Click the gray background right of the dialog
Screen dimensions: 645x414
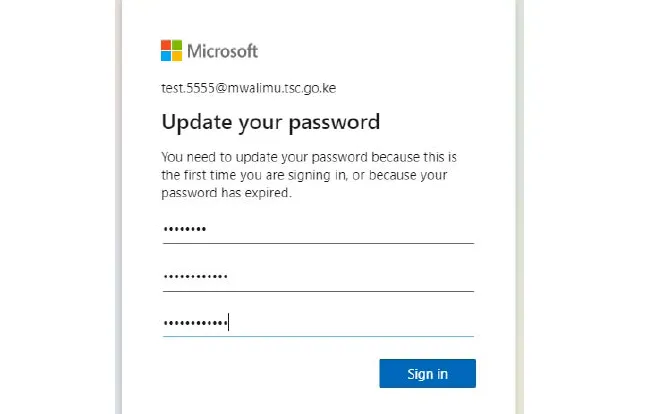[585, 200]
